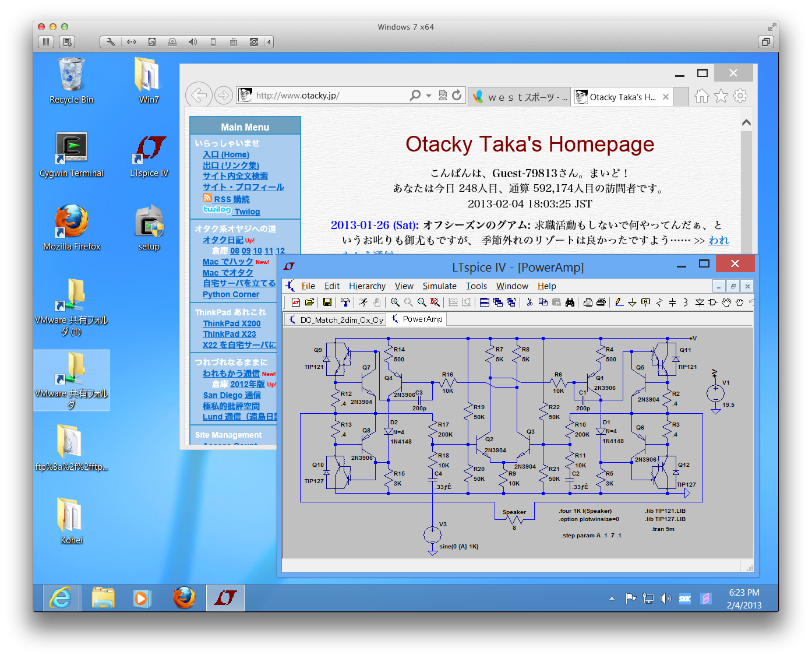Image resolution: width=812 pixels, height=658 pixels.
Task: Open the San Diego 通信 link
Action: point(232,395)
